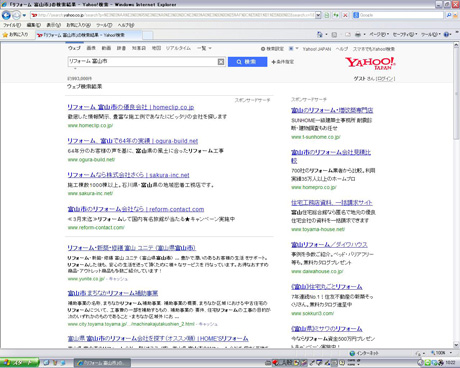Viewport: 460px width, 368px height.
Task: Open the reform-contact.com sponsored result
Action: coord(136,209)
